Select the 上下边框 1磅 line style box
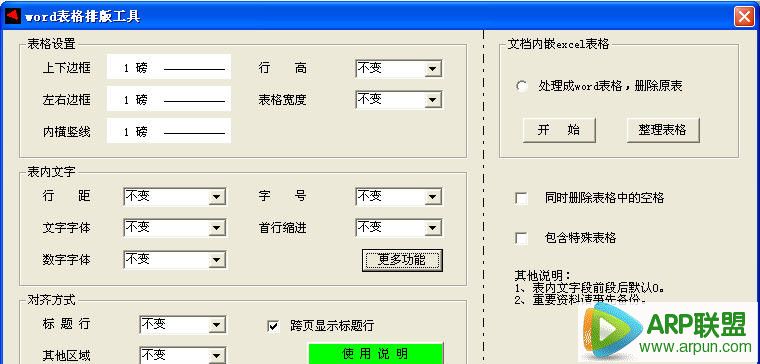Image resolution: width=760 pixels, height=364 pixels. 169,67
